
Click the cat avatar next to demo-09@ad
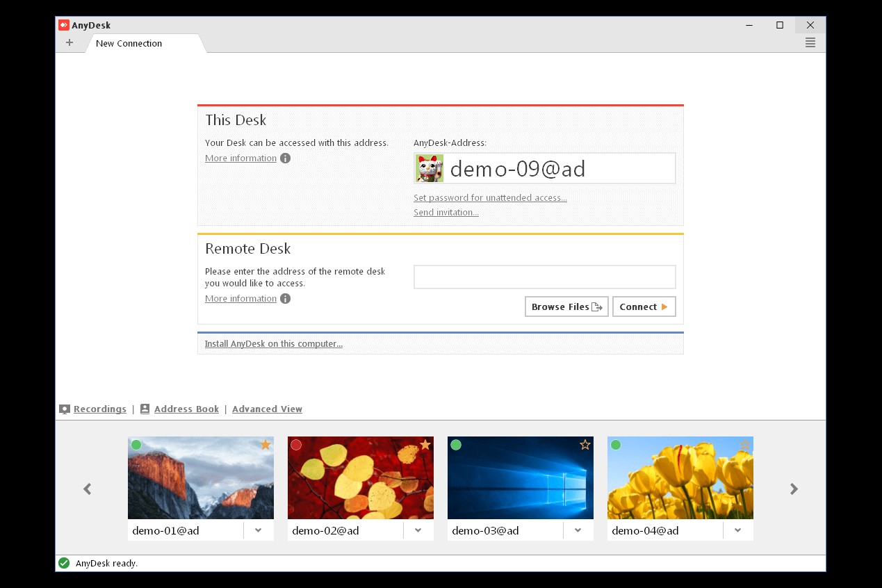(430, 168)
